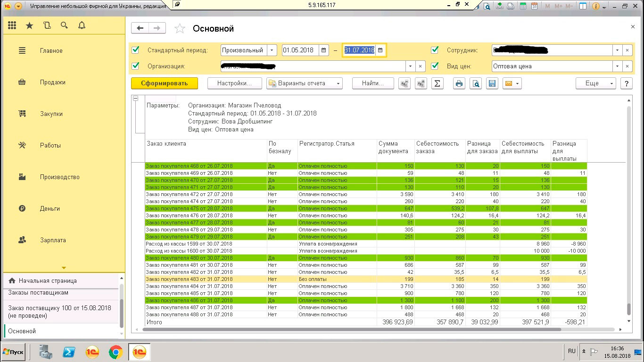Save the report using the diskette icon

(492, 83)
